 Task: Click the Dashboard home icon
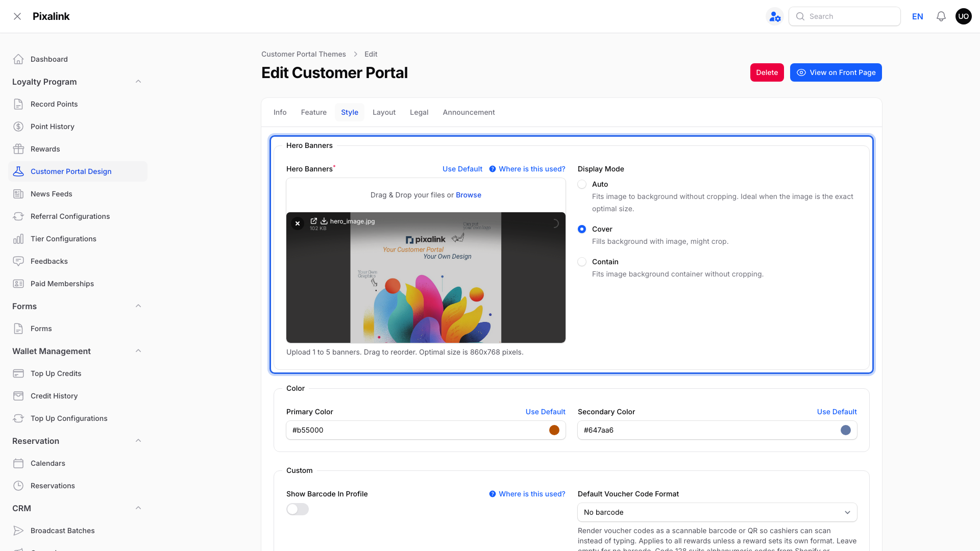click(x=18, y=59)
